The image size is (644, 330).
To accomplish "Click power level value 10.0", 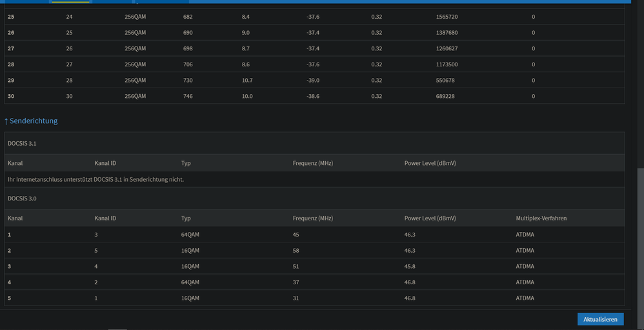I will [247, 97].
